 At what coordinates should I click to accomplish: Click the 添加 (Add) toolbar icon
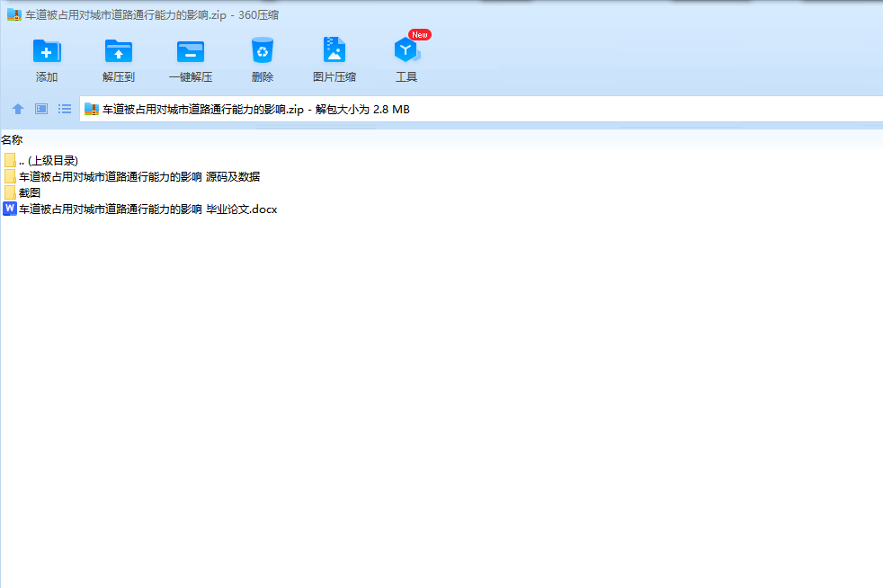47,50
